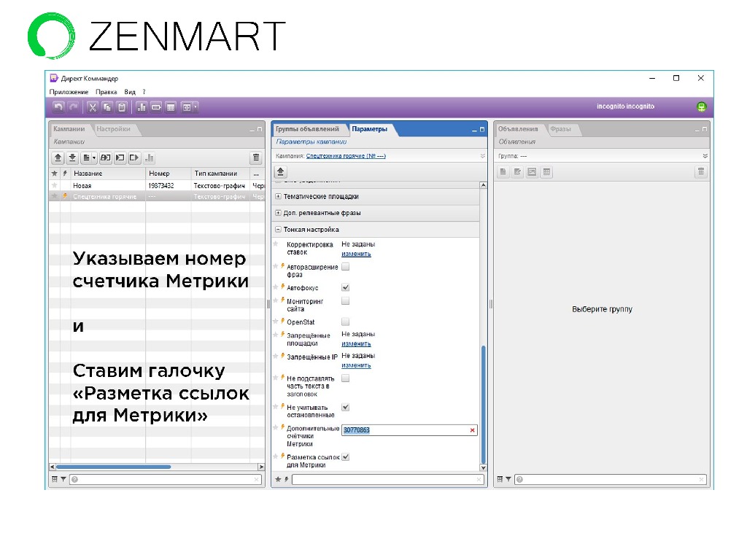This screenshot has height=560, width=747.
Task: Click the import arrow icon in Campaigns toolbar
Action: click(x=120, y=157)
